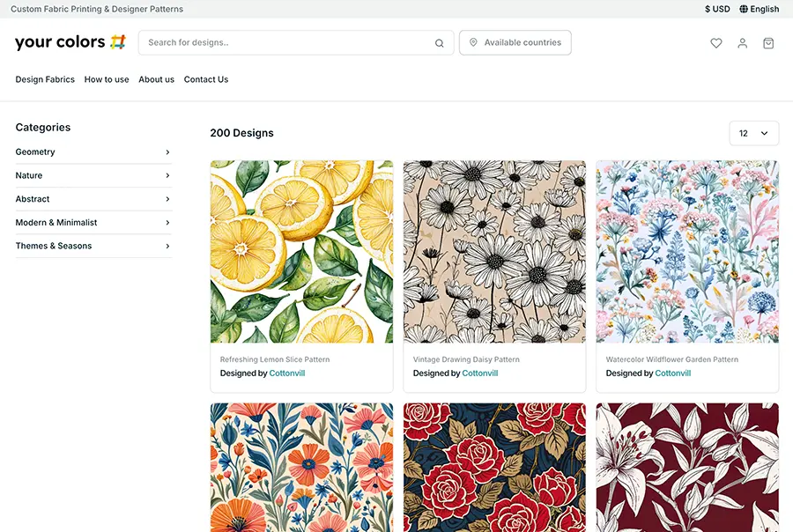Click the globe language icon

[x=744, y=9]
